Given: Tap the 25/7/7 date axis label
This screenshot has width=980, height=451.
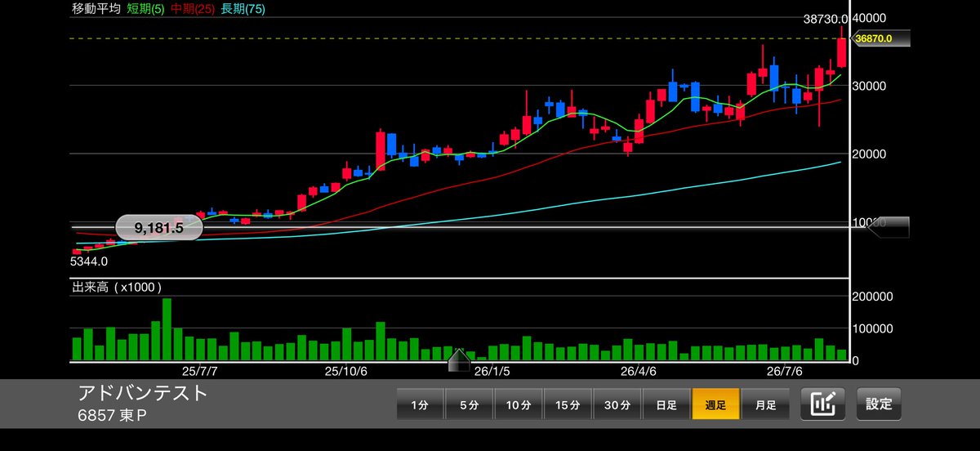Looking at the screenshot, I should click(200, 370).
